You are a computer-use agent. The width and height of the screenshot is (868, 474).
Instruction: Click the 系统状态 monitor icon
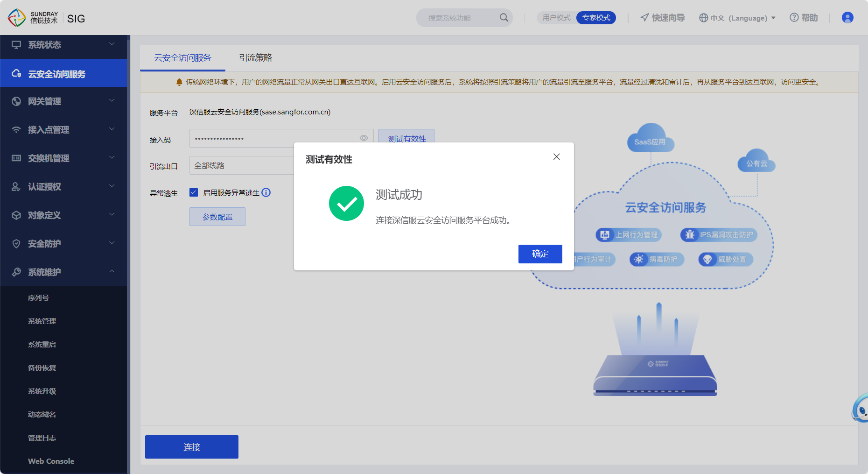click(16, 45)
